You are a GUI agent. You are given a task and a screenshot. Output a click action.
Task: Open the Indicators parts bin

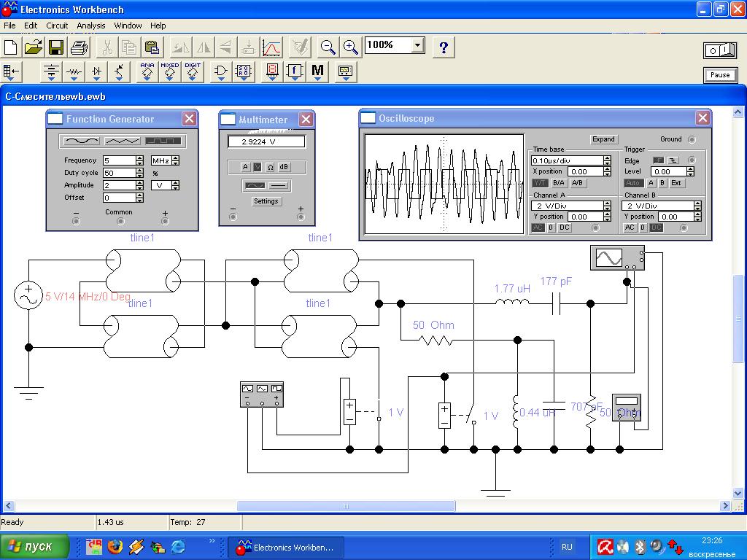(272, 71)
